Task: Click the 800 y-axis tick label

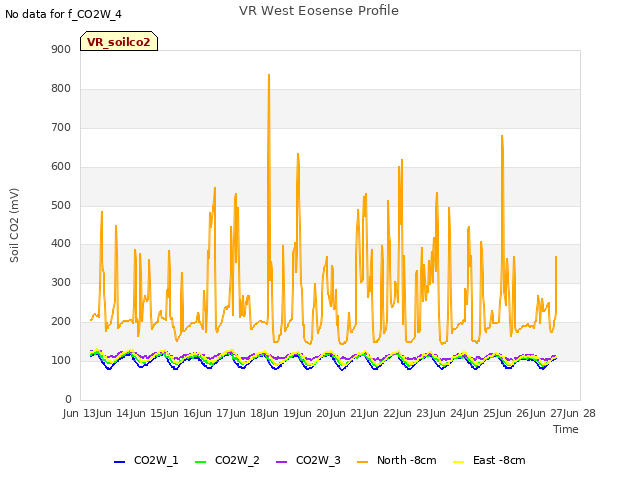Action: (61, 89)
